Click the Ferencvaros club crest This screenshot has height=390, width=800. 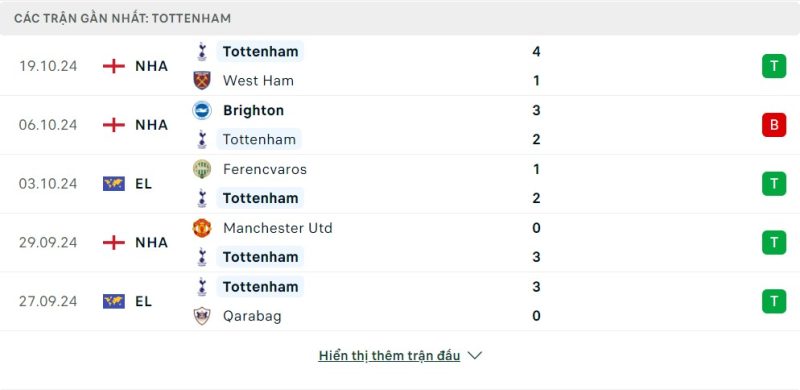click(x=202, y=169)
